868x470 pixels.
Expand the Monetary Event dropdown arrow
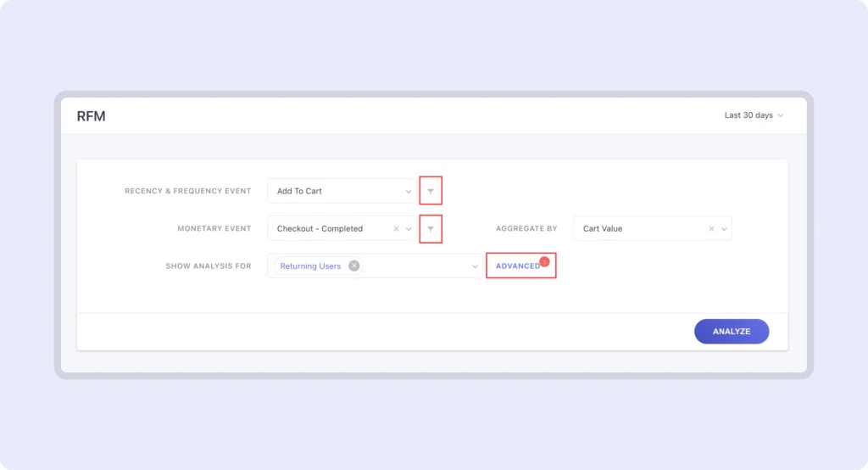pos(409,229)
